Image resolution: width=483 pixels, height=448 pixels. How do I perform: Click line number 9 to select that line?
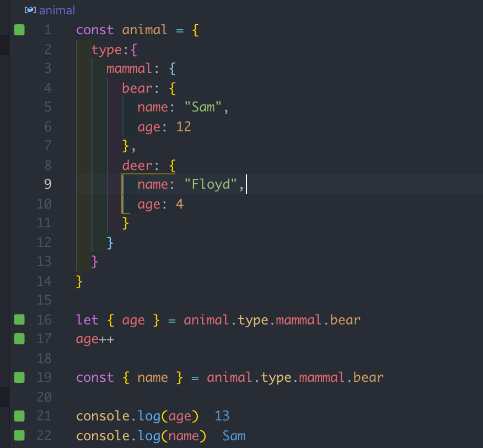click(47, 184)
